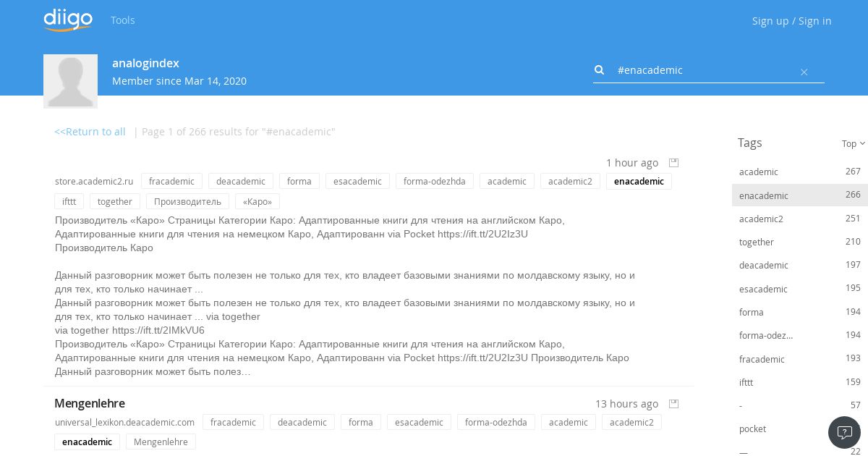Image resolution: width=868 pixels, height=456 pixels.
Task: Select academic2 tag with count 251
Action: pyautogui.click(x=799, y=219)
